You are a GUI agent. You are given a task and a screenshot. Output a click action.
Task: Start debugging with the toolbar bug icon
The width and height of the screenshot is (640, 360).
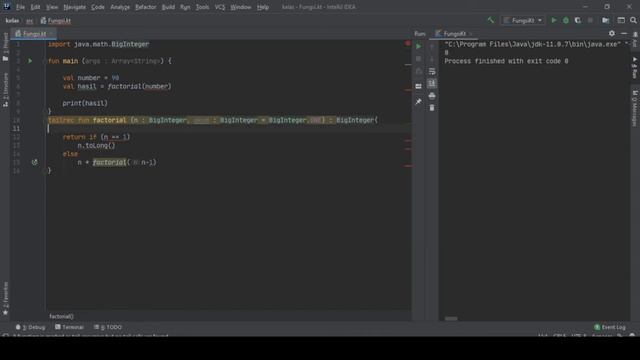[x=566, y=20]
